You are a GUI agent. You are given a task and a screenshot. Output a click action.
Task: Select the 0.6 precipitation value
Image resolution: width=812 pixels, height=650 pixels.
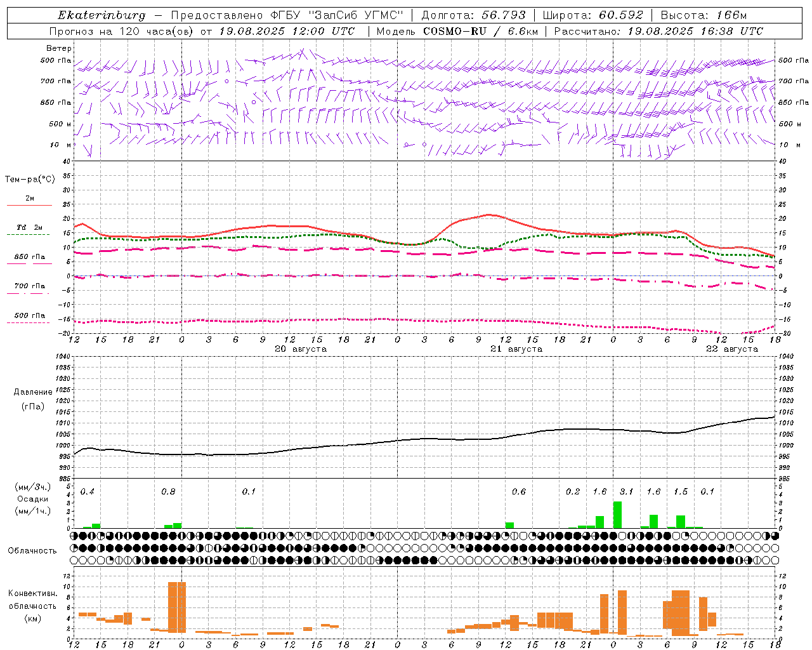point(519,492)
